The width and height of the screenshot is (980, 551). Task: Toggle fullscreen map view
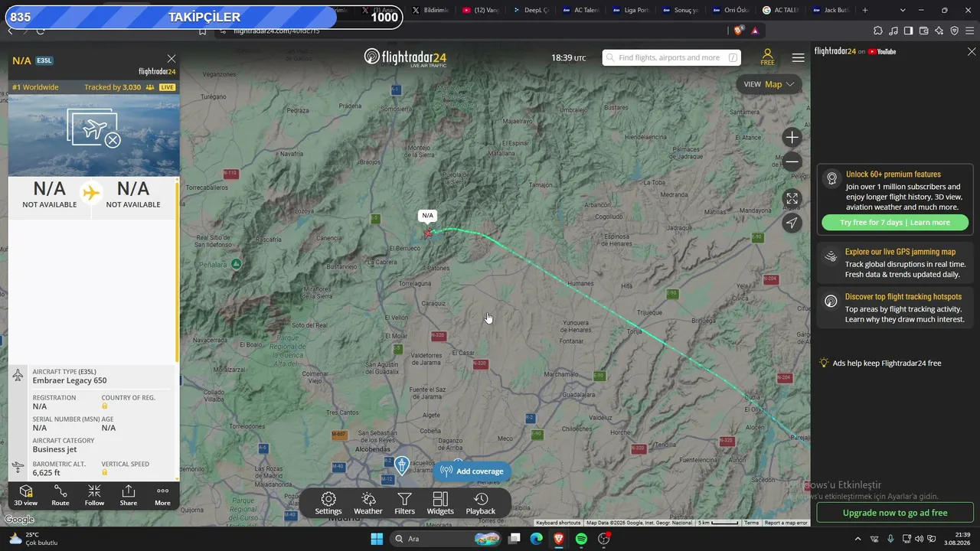[x=792, y=198]
